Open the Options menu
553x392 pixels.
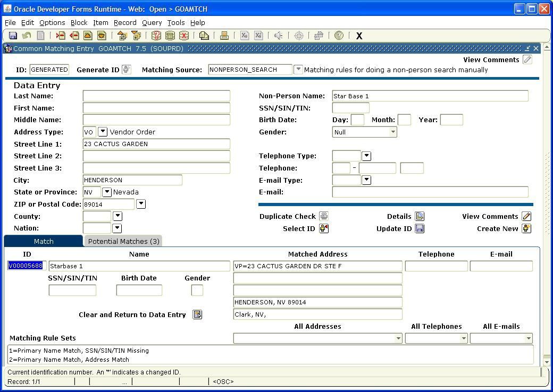pos(52,22)
